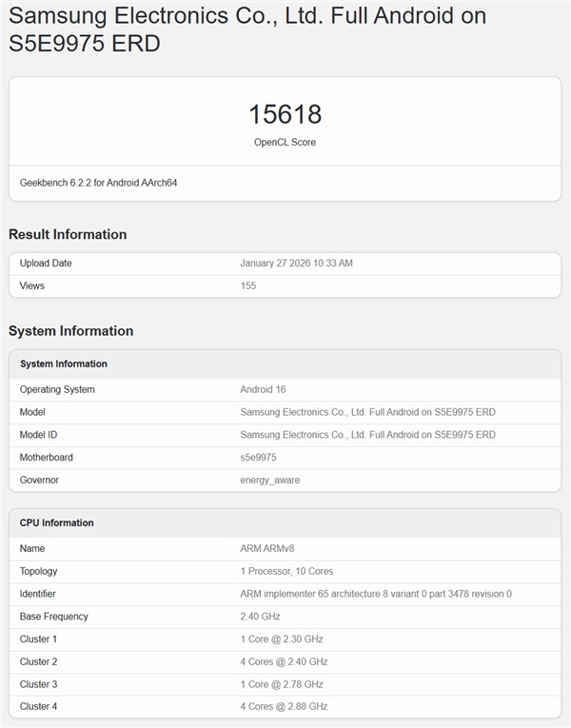
Task: Select the System Information section heading
Action: (70, 331)
